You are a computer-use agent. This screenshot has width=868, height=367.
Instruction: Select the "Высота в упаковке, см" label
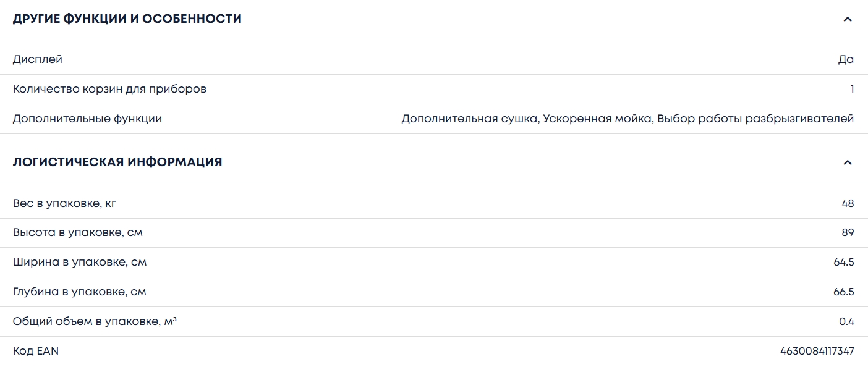pyautogui.click(x=78, y=233)
